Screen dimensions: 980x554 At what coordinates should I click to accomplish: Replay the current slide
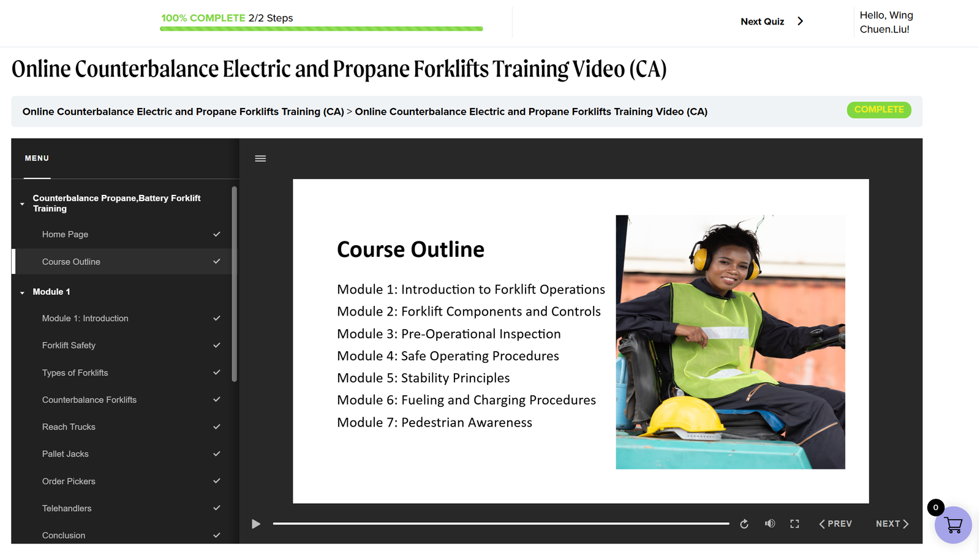click(x=744, y=524)
